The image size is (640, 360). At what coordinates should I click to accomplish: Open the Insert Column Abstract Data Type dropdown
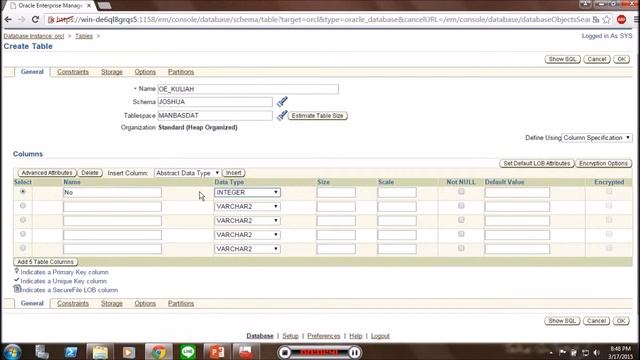pos(187,173)
